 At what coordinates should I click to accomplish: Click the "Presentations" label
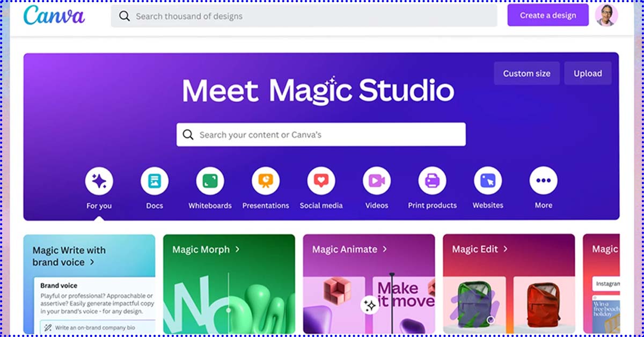266,206
